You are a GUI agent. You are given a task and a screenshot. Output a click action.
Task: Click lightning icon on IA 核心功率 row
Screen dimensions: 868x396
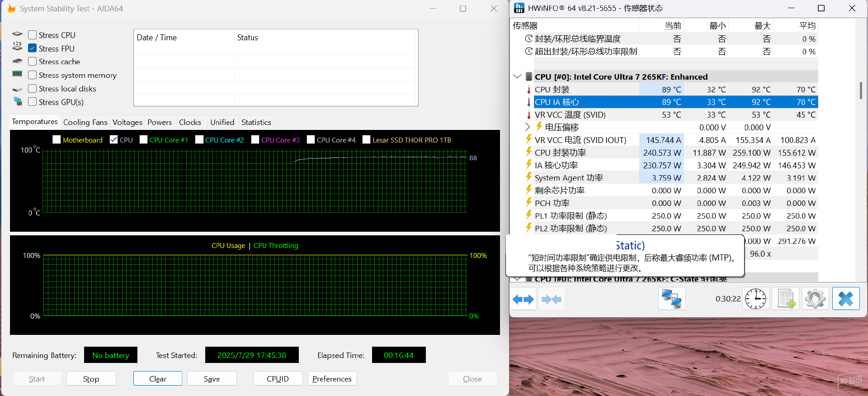tap(528, 165)
